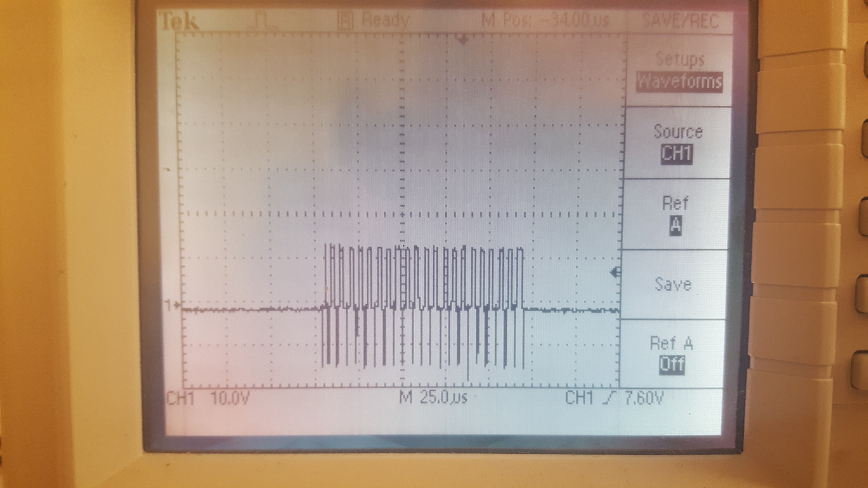The image size is (868, 488).
Task: Click the R icon before Ready
Action: click(x=346, y=21)
